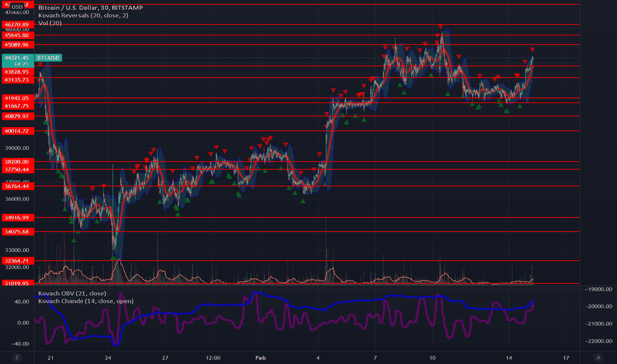Viewport: 617px width, 364px height.
Task: Click the -21000.00 OBV scale value
Action: (598, 324)
